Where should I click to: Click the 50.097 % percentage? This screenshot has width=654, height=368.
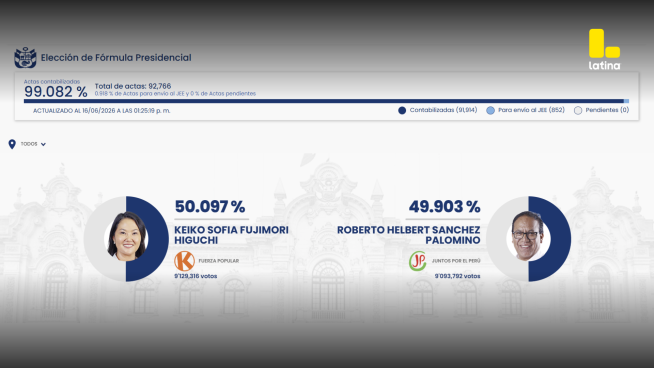[210, 207]
